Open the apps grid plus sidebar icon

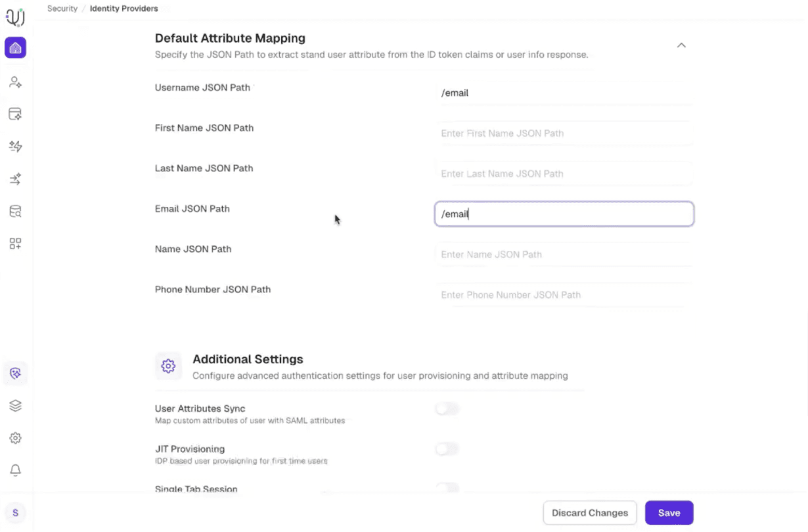[x=15, y=244]
